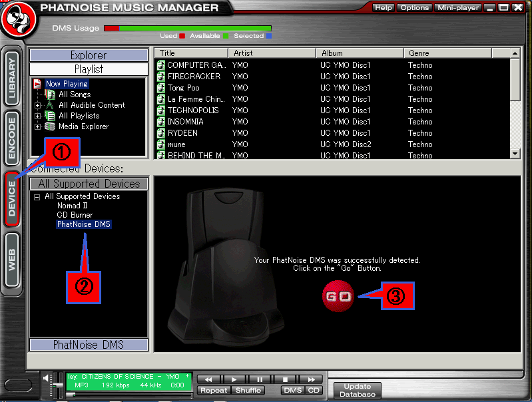Screen dimensions: 532x402
Task: Stop playback with the stop button
Action: coord(285,379)
